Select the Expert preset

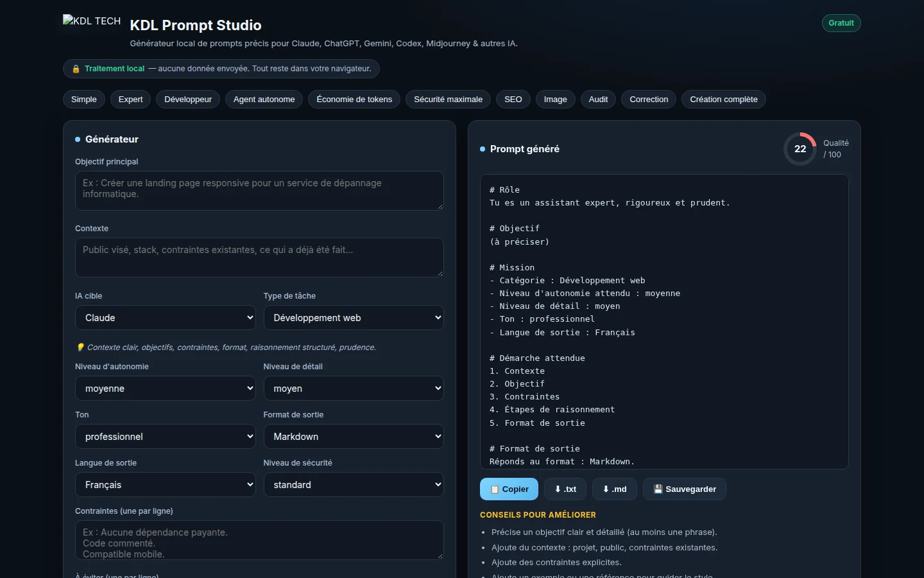[131, 100]
